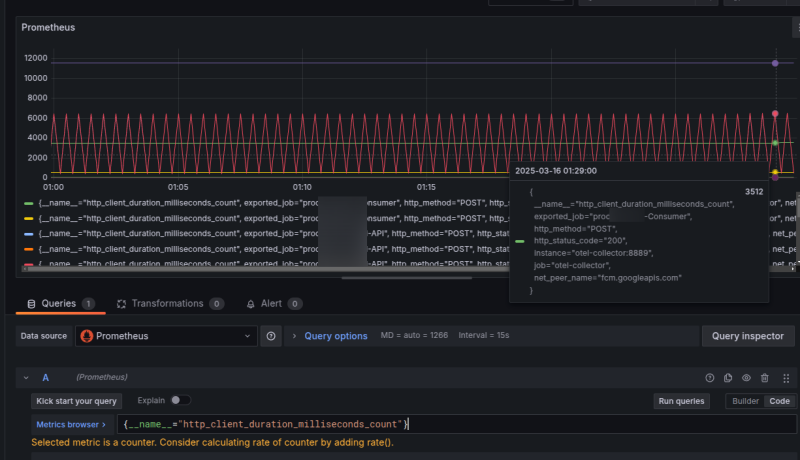Click the green legend series color swatch
This screenshot has height=460, width=800.
tap(27, 203)
